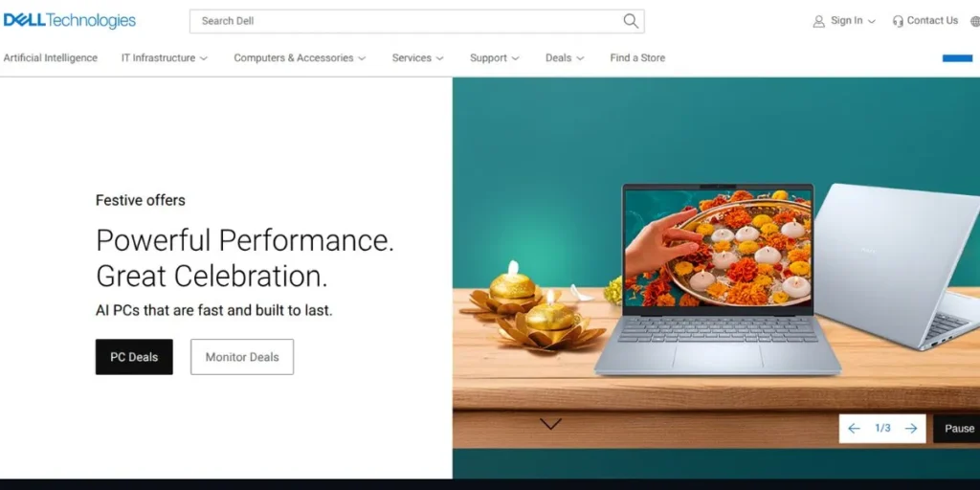Click the Find a Store link

[x=637, y=57]
